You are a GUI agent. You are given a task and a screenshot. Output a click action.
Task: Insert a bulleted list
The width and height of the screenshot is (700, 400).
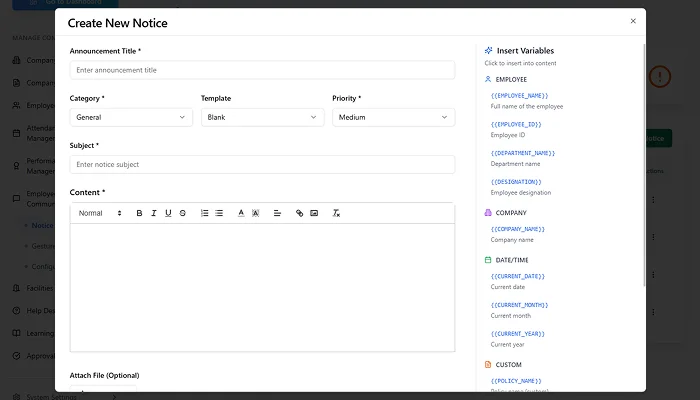[x=219, y=213]
